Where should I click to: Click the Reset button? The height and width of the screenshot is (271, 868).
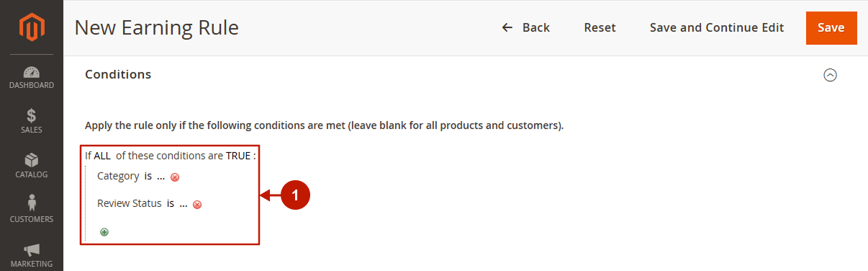pos(600,28)
